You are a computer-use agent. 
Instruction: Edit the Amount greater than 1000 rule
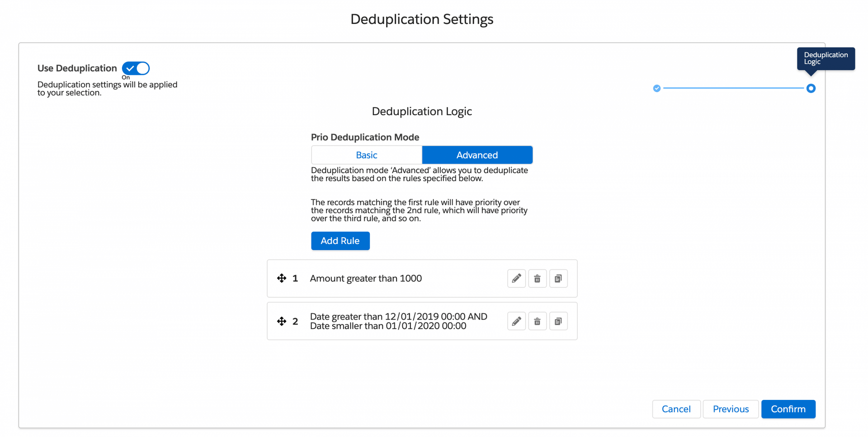coord(516,278)
